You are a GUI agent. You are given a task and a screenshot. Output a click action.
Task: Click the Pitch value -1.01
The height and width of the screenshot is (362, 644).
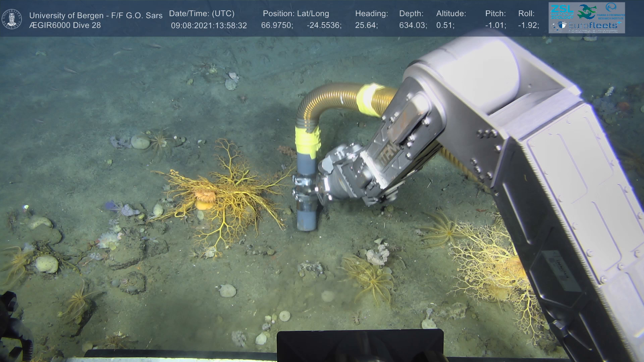(x=495, y=25)
